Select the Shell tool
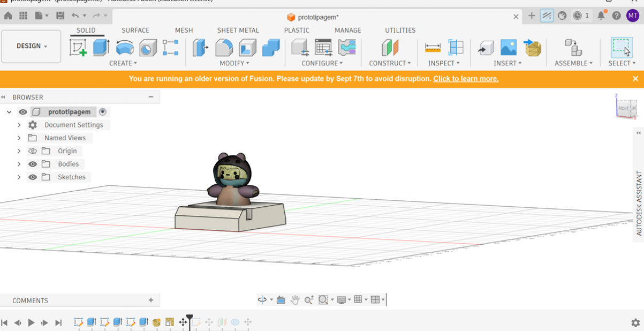This screenshot has width=644, height=331. 247,48
